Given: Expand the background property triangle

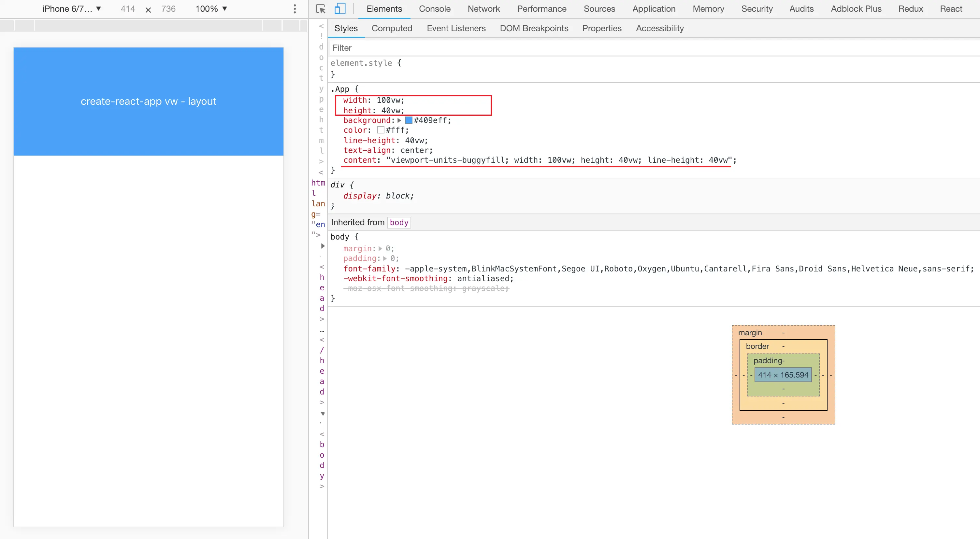Looking at the screenshot, I should tap(399, 120).
